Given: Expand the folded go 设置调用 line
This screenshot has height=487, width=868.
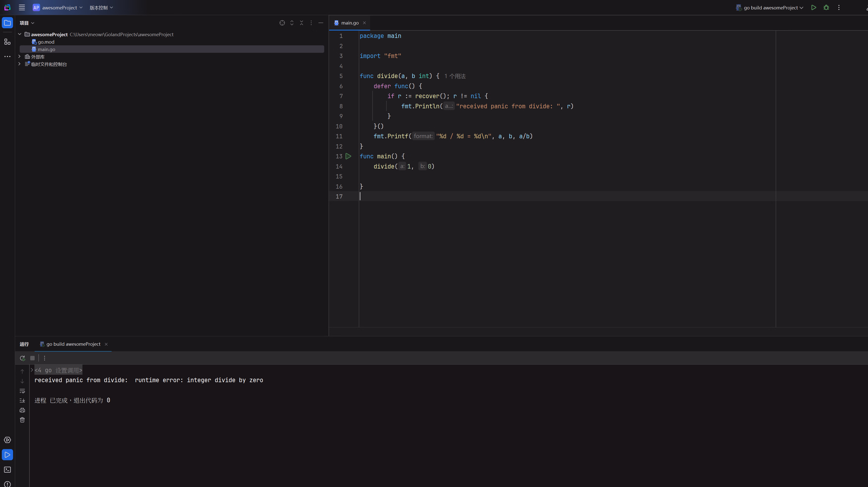Looking at the screenshot, I should click(32, 370).
